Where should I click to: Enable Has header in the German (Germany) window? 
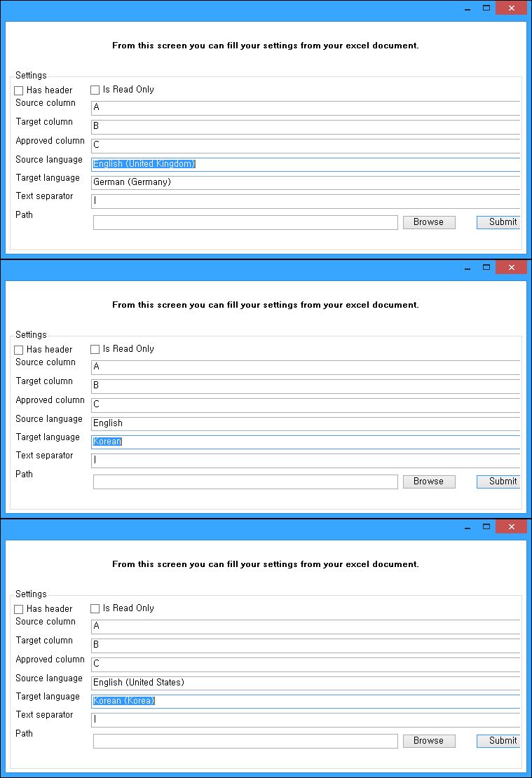(x=19, y=90)
